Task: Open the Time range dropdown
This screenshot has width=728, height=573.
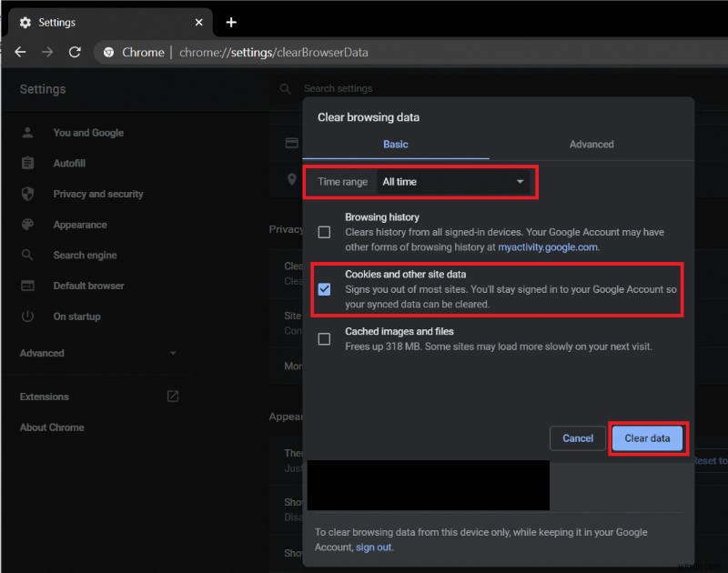Action: point(453,182)
